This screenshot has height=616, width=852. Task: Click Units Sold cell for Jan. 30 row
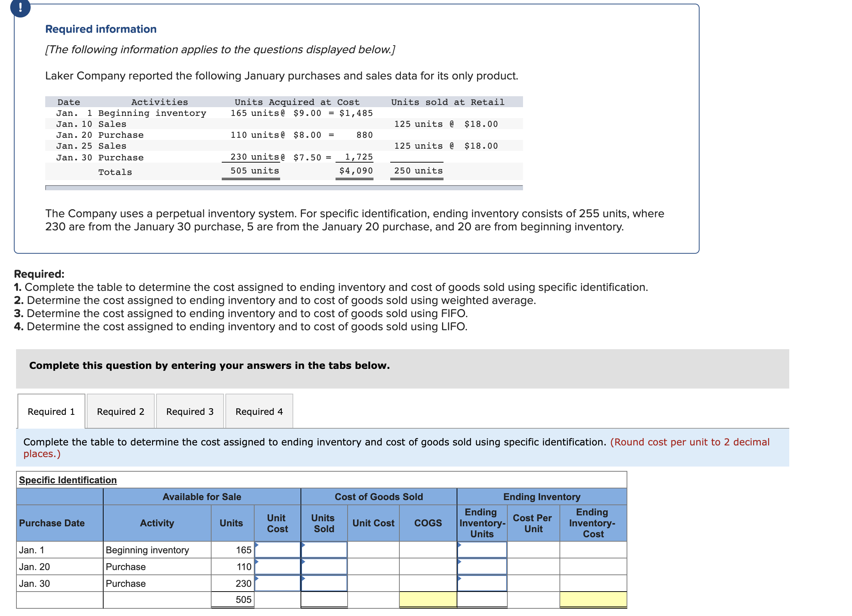coord(324,584)
